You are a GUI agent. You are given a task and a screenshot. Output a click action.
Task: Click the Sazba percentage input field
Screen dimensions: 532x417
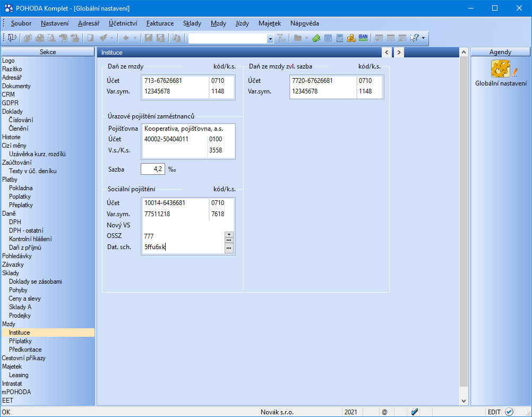click(x=153, y=169)
